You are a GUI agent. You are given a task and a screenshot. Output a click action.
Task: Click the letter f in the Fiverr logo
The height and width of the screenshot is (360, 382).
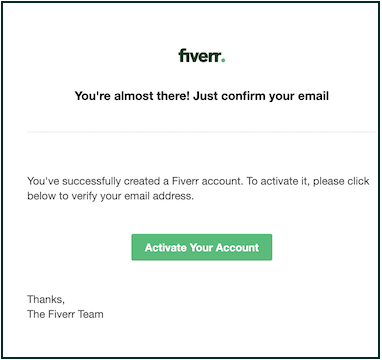(x=182, y=56)
